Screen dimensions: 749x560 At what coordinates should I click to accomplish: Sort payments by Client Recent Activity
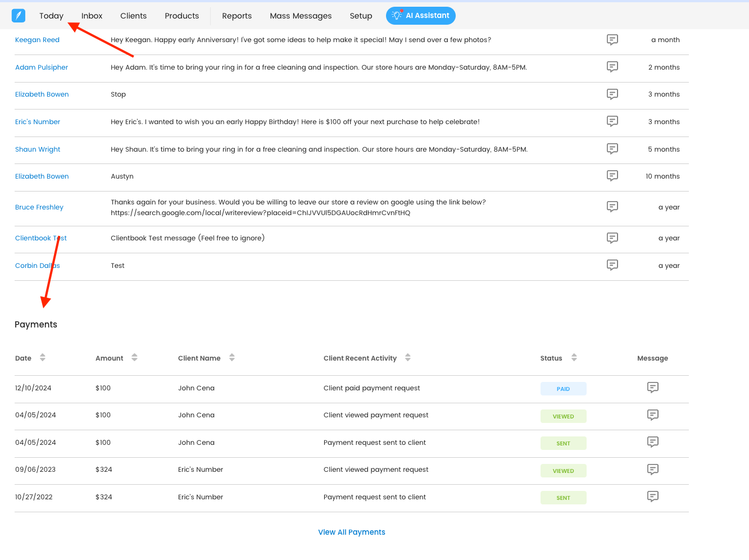click(408, 358)
